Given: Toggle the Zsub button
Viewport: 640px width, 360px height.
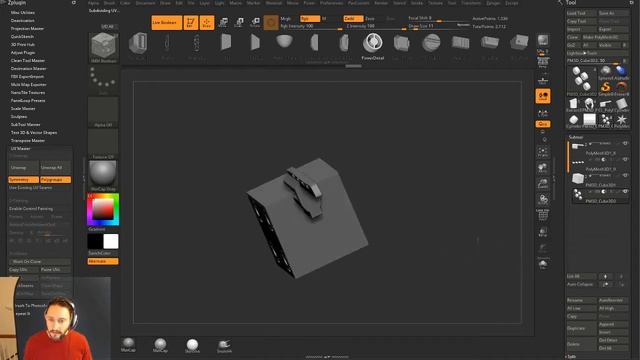Looking at the screenshot, I should click(370, 19).
